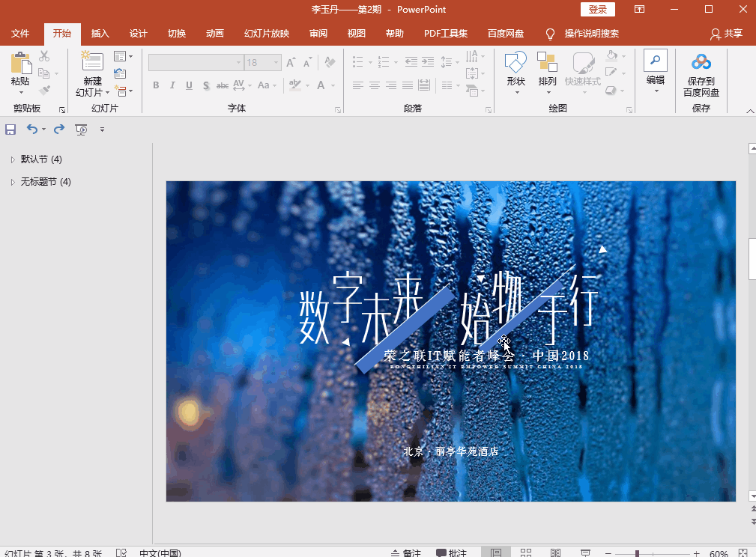Switch to the 视图 tab
This screenshot has width=756, height=557.
(357, 34)
